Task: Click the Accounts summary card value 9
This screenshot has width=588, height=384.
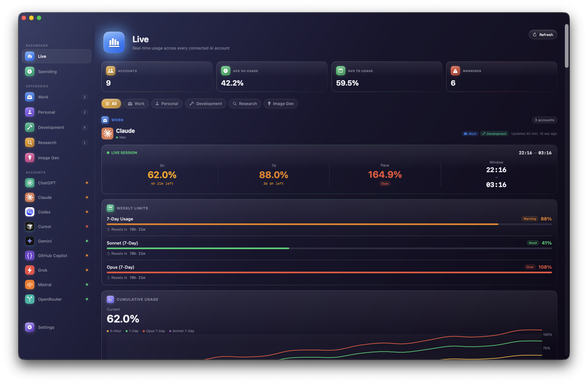Action: point(108,83)
